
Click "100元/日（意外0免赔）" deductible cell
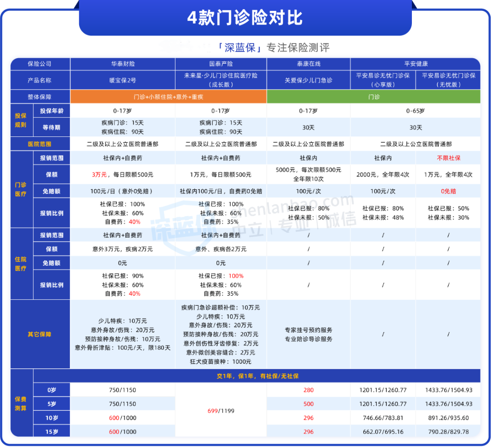coord(122,191)
